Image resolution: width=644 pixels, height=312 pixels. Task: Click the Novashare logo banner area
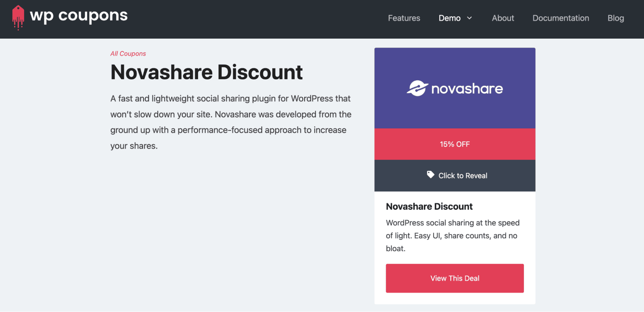click(x=455, y=88)
